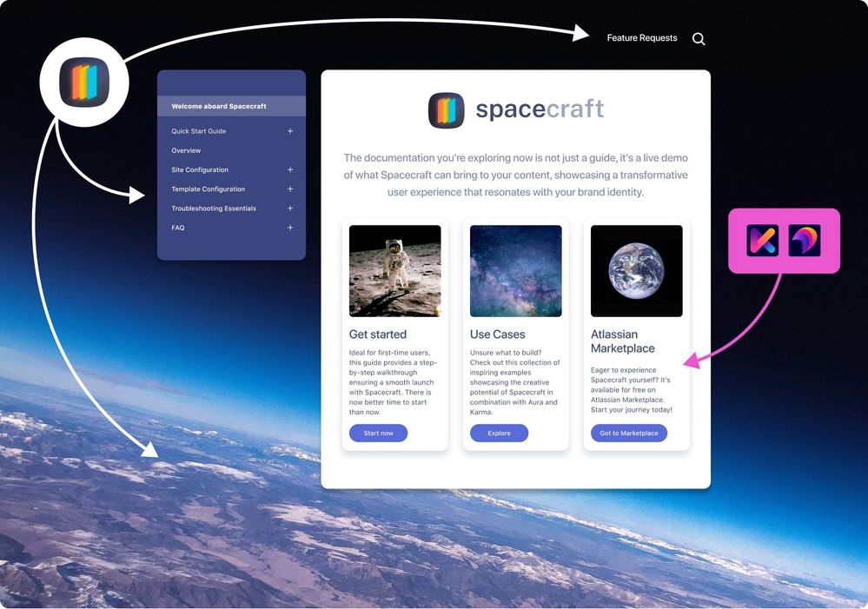Viewport: 868px width, 609px height.
Task: Open Site Configuration in sidebar
Action: tap(200, 170)
